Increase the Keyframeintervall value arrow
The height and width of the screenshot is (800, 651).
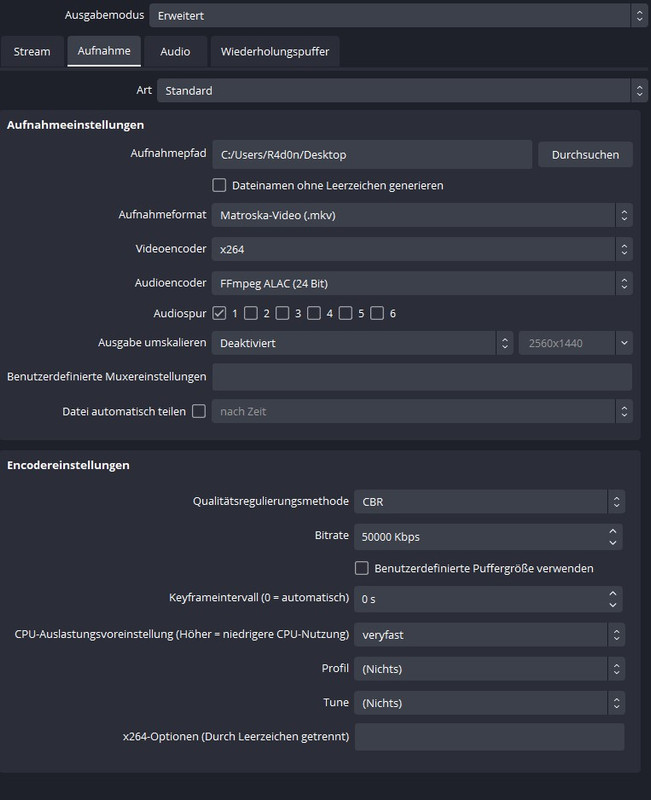pos(613,593)
